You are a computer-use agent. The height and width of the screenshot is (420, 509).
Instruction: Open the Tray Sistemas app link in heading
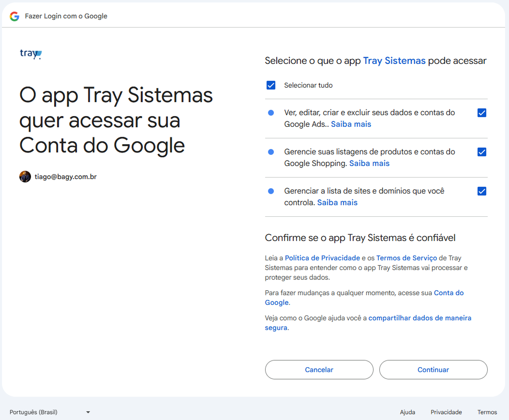pos(394,60)
